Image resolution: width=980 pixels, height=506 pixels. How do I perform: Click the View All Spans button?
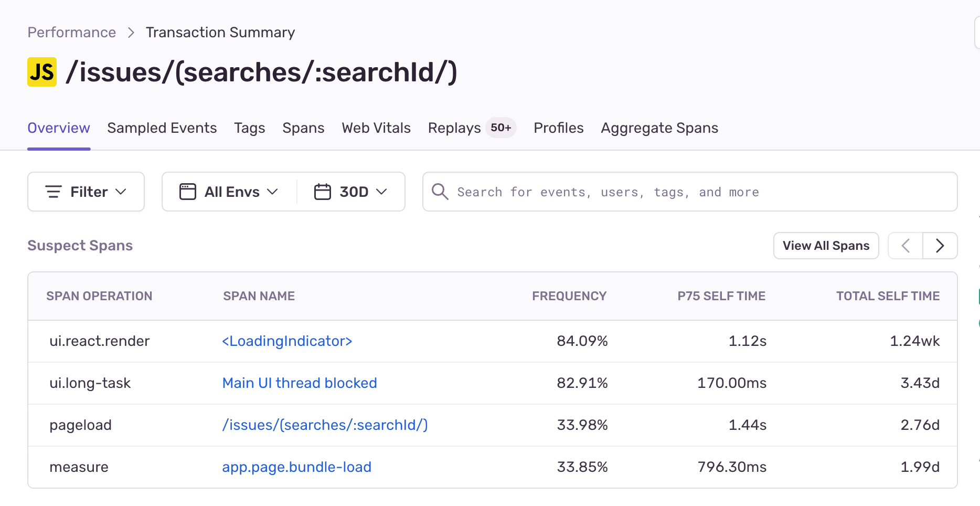click(x=826, y=246)
